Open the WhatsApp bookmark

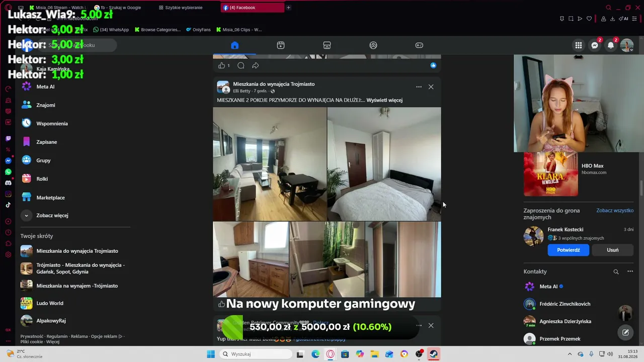[x=111, y=30]
